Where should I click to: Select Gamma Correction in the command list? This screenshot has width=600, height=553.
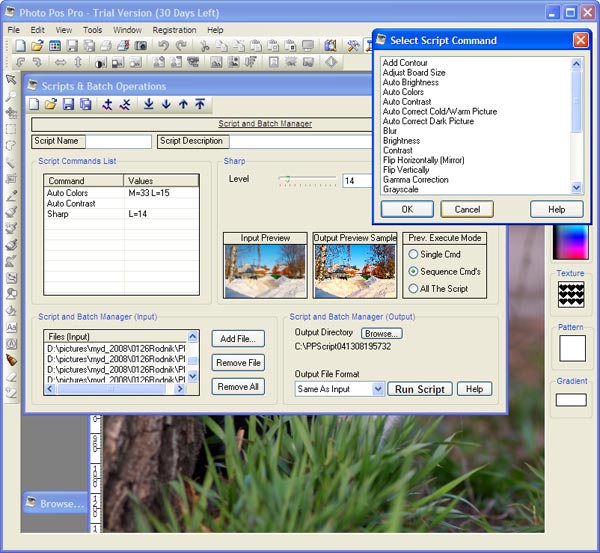415,180
